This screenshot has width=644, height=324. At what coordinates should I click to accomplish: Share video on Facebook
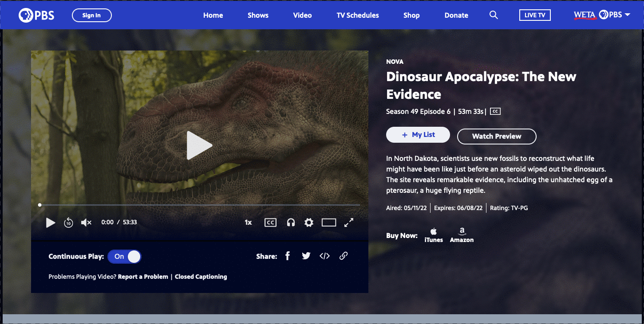pyautogui.click(x=288, y=256)
